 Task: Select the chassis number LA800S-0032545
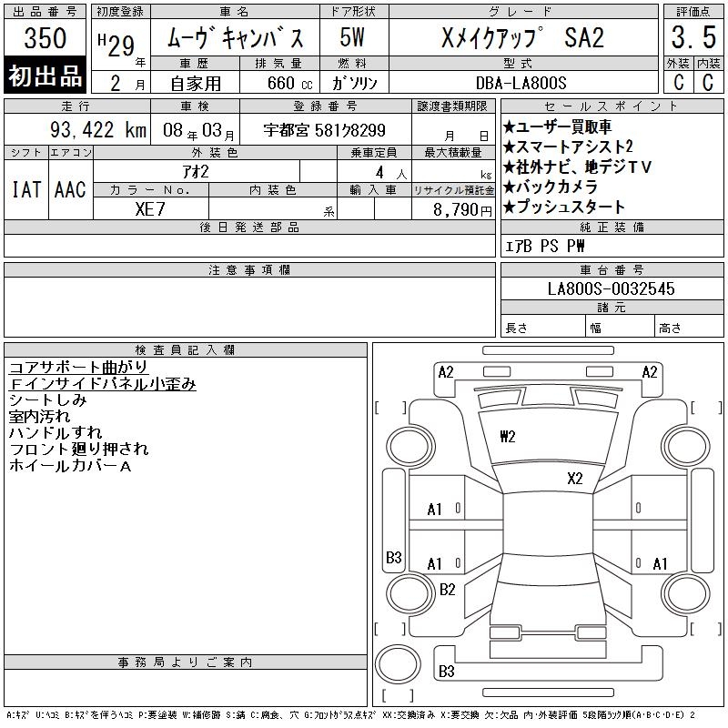[611, 288]
